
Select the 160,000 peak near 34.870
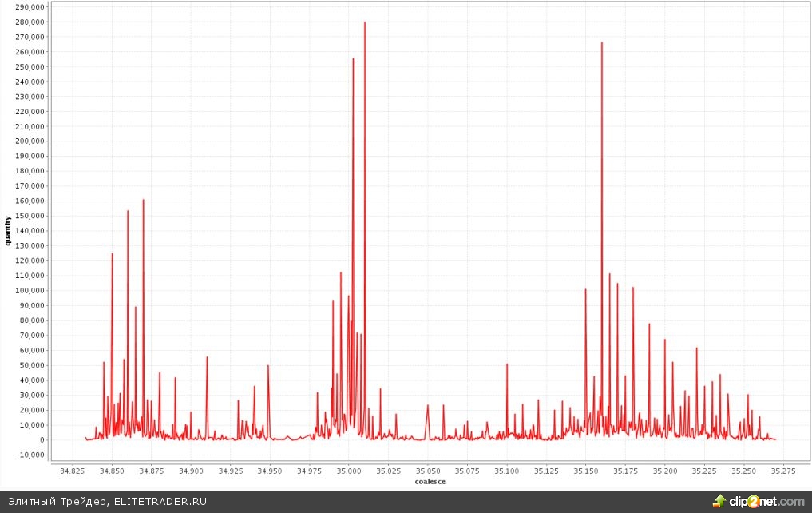point(144,201)
